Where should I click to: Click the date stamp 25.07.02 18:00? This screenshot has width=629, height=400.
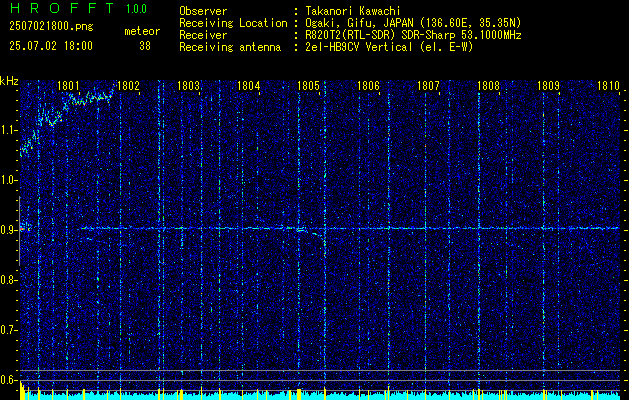point(51,46)
